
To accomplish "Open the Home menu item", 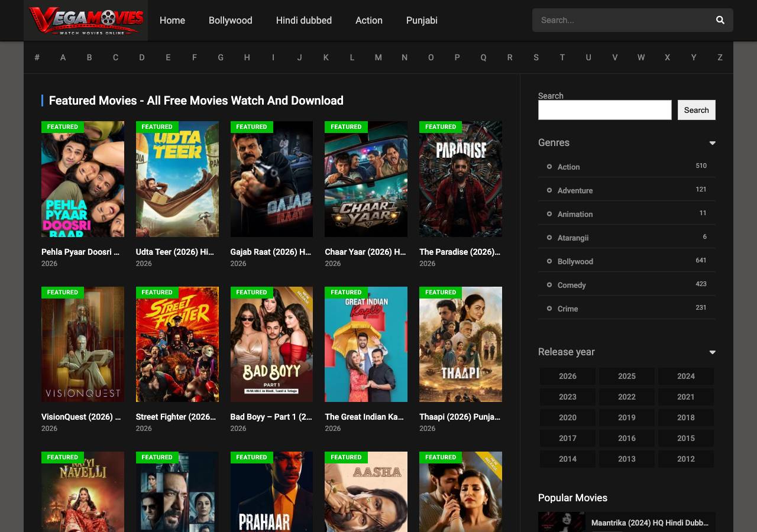I will (x=172, y=20).
